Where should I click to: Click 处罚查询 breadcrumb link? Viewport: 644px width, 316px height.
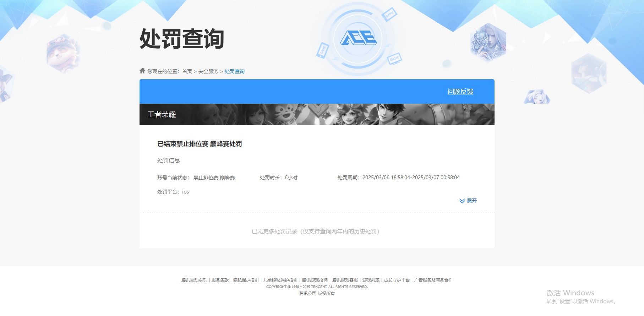[x=234, y=71]
